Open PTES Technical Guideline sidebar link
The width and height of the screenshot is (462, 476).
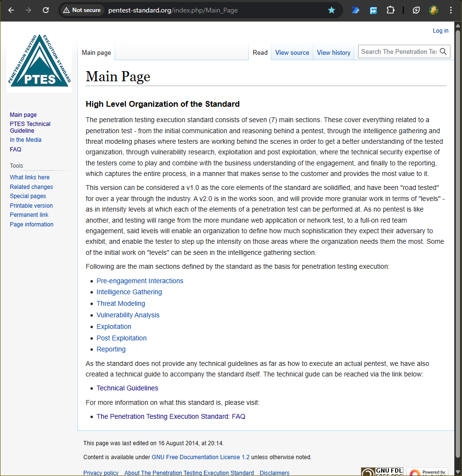click(30, 127)
